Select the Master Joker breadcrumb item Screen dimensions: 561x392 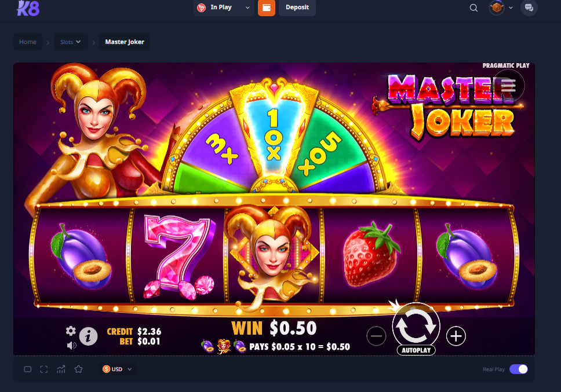[125, 42]
